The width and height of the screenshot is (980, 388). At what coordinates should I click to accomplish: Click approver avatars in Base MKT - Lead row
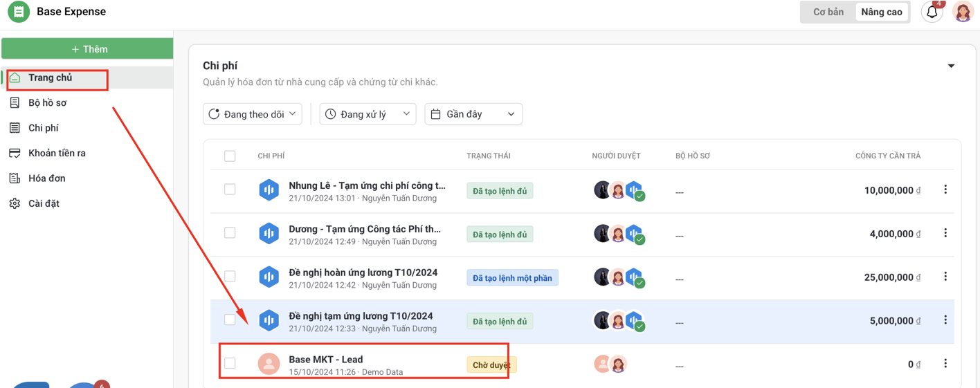coord(610,364)
